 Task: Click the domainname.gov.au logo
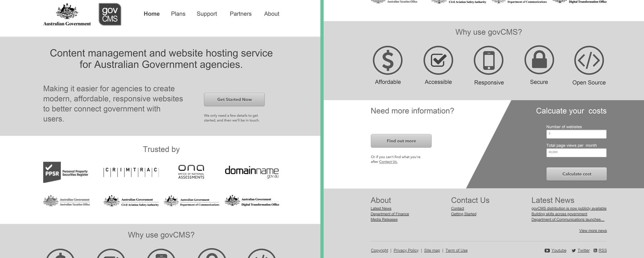point(252,172)
